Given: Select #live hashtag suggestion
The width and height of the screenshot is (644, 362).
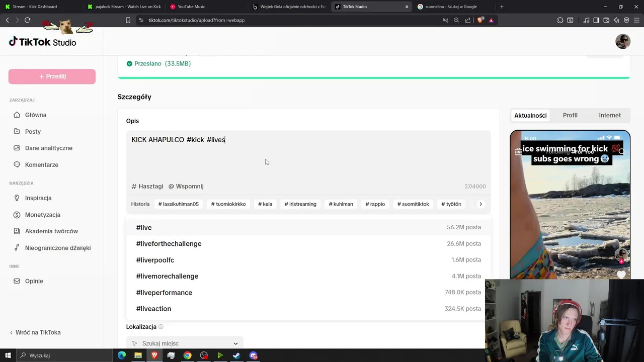Looking at the screenshot, I should click(x=308, y=227).
